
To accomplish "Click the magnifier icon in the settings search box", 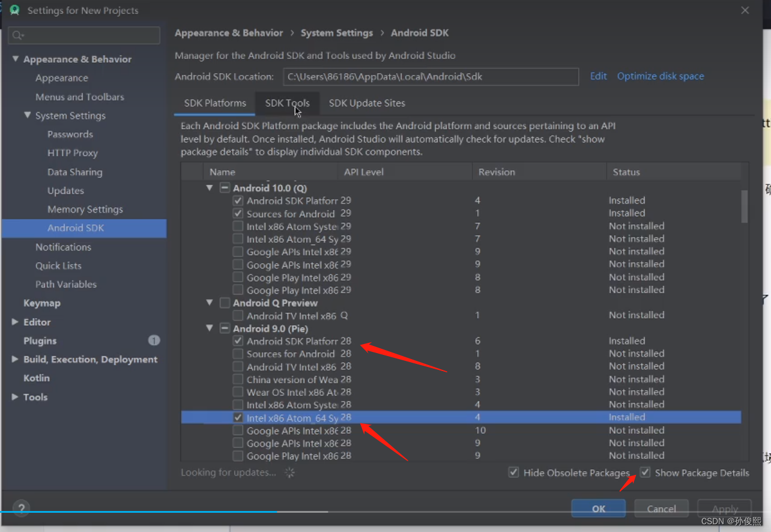I will [17, 35].
